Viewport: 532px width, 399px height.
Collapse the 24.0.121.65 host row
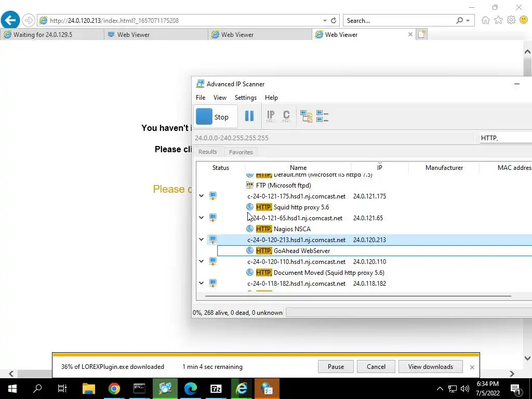tap(201, 218)
